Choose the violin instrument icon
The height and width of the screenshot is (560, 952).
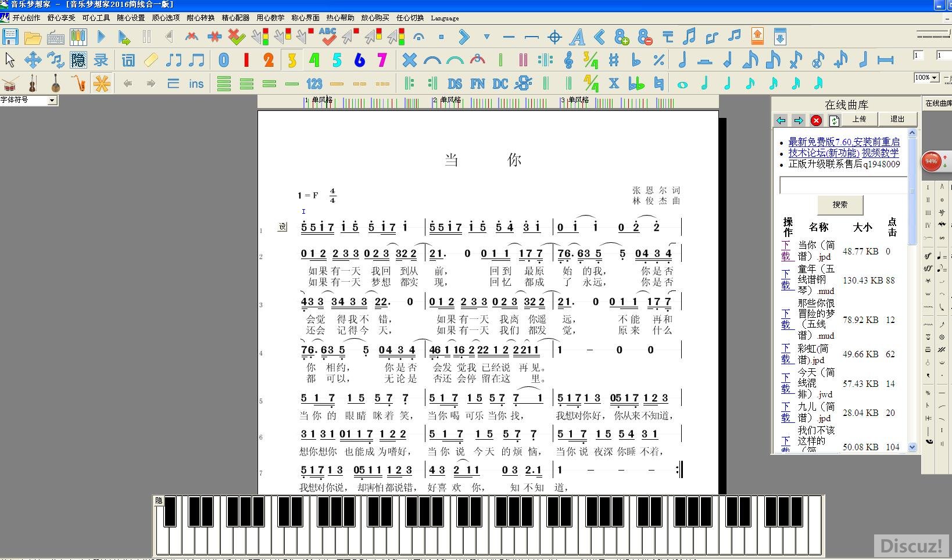33,84
